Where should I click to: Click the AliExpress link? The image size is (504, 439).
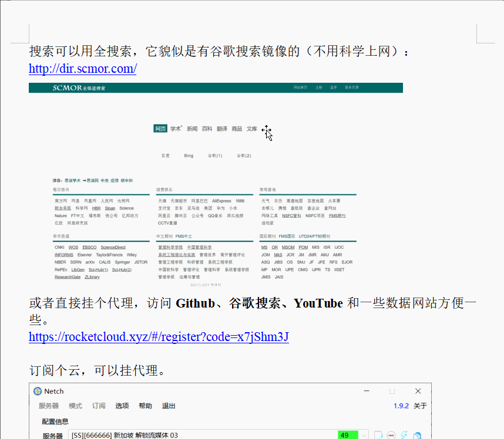221,201
